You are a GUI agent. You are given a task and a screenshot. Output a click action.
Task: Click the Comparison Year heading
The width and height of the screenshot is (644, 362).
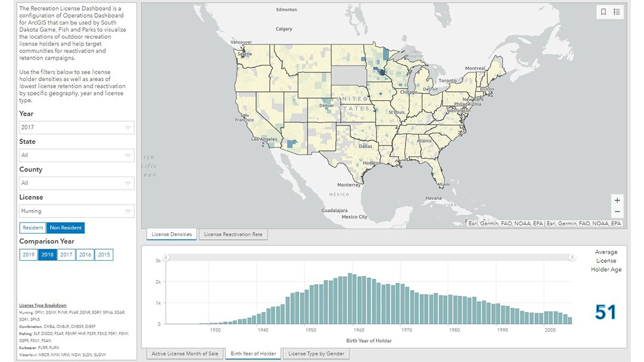(x=47, y=241)
